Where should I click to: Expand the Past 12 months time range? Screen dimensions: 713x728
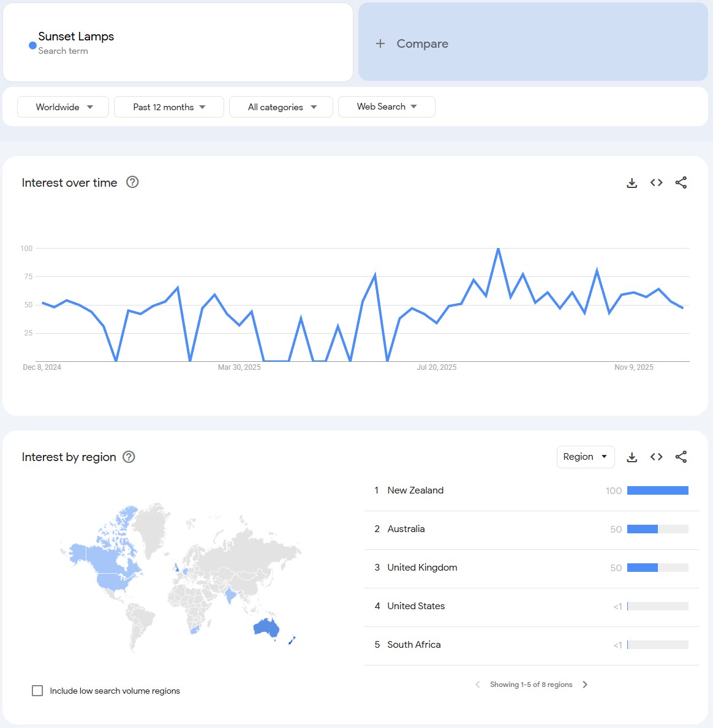(x=169, y=107)
